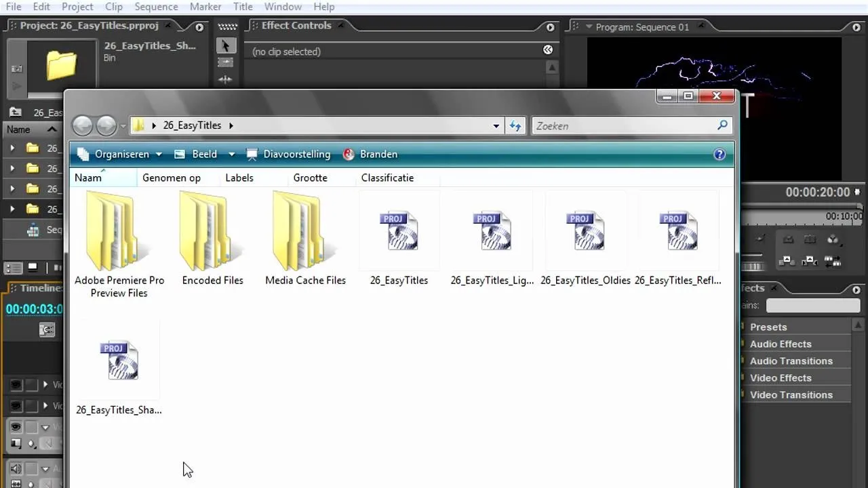Toggle lock box on the audio track
The image size is (868, 488).
(32, 469)
